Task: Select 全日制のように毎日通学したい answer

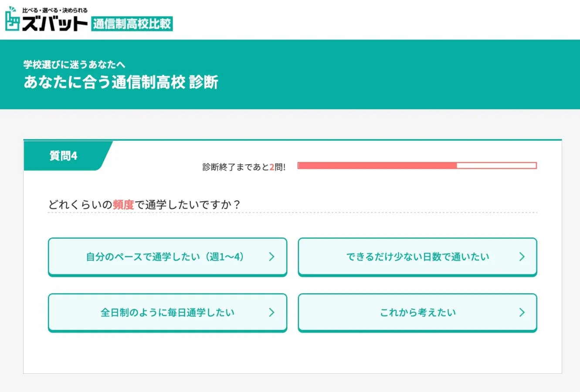Action: coord(167,312)
